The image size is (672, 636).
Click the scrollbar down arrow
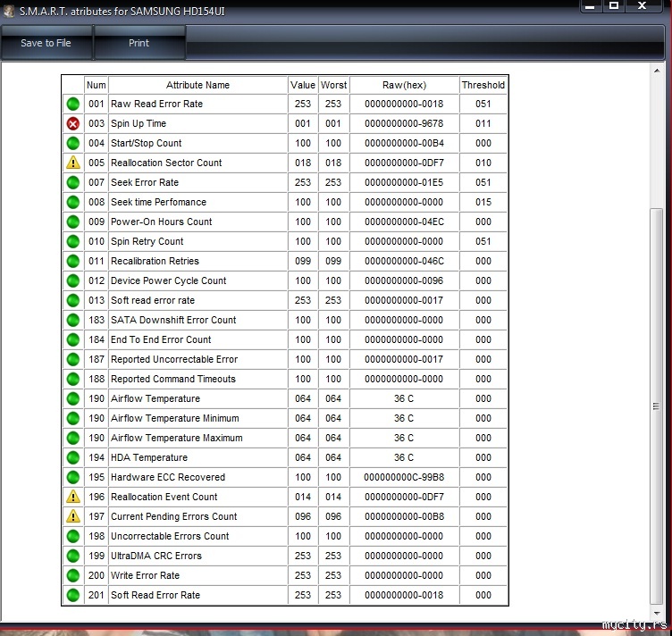coord(657,614)
